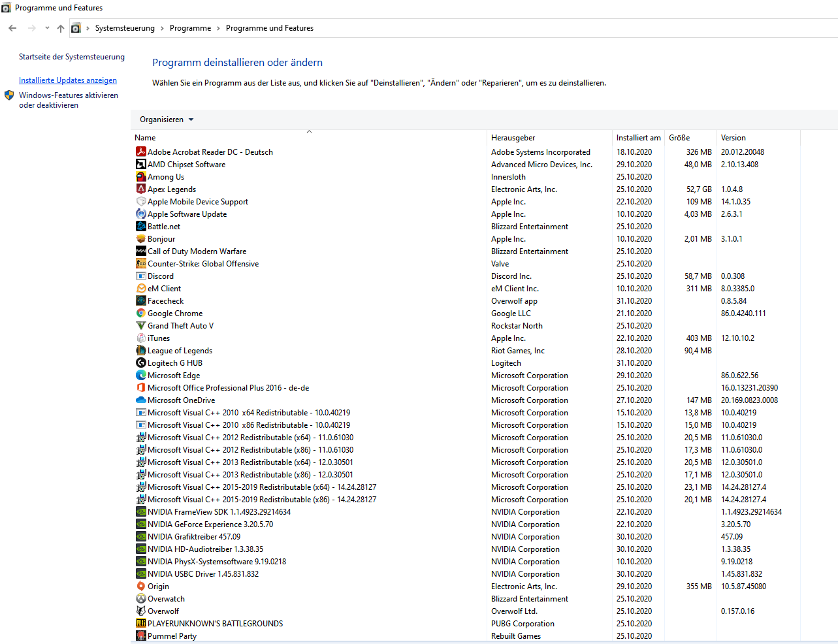
Task: Select the Battle.net icon
Action: 140,226
